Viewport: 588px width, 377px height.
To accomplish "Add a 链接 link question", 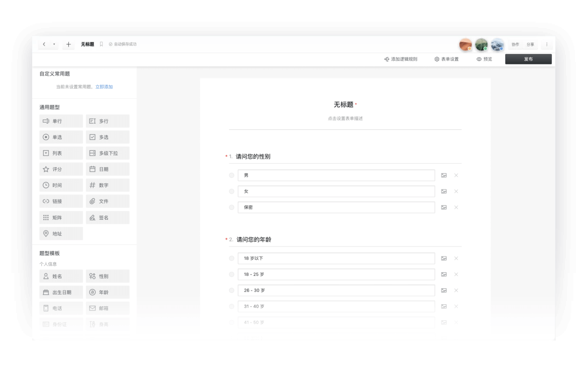I will coord(61,202).
